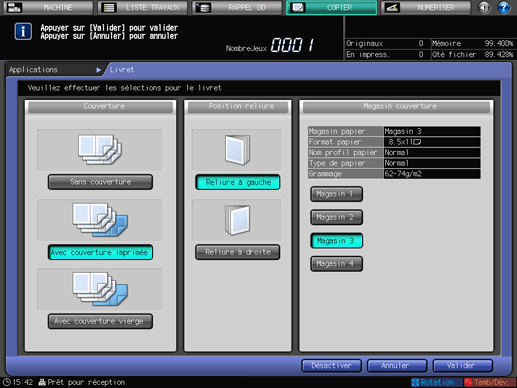Click the printer icon beside Prêt pour réception
Image resolution: width=517 pixels, height=388 pixels.
point(42,382)
